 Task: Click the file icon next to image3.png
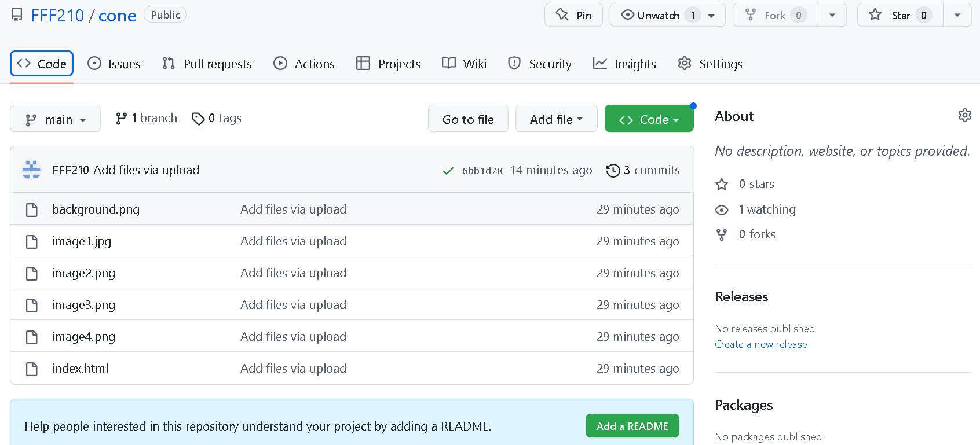[32, 305]
